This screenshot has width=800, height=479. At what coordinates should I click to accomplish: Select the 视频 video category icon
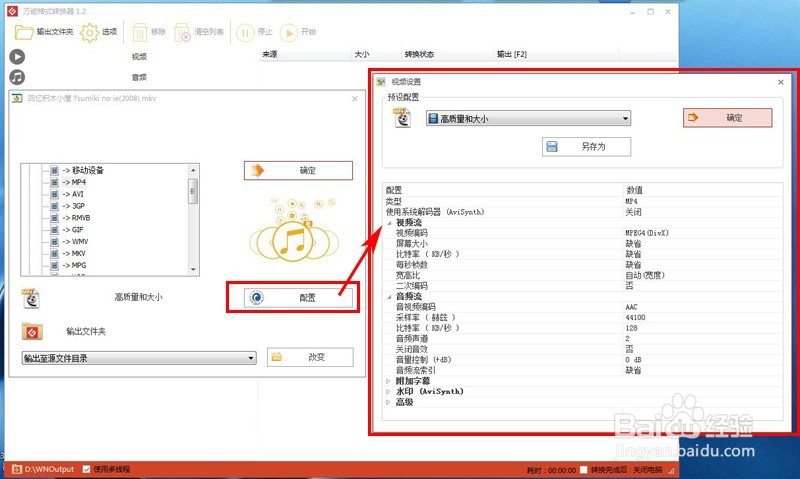(x=17, y=57)
